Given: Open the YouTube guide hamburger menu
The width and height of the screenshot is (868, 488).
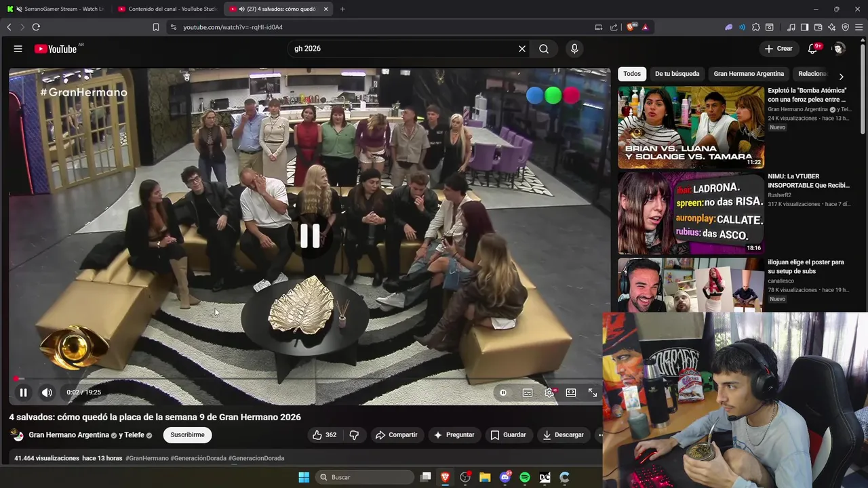Looking at the screenshot, I should click(x=18, y=49).
